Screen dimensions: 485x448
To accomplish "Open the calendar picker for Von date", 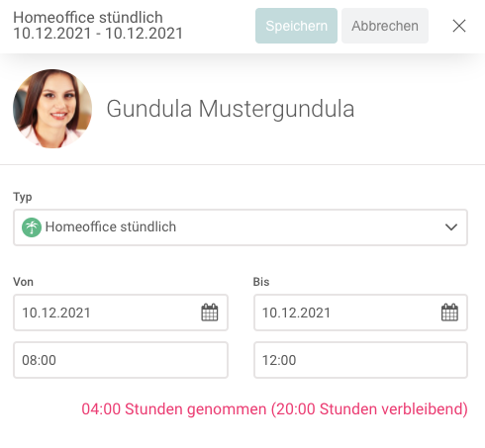I will (210, 313).
